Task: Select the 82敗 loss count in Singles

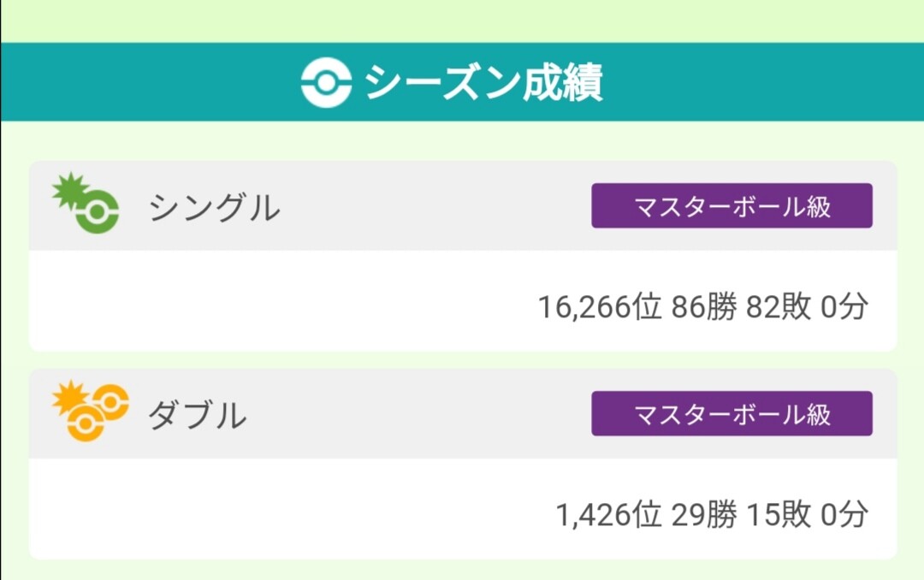Action: coord(779,307)
